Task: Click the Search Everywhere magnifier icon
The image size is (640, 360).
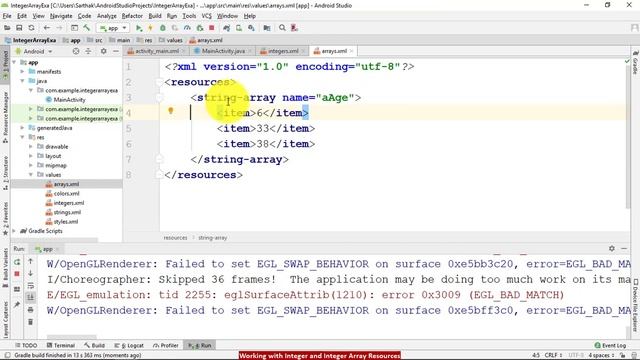Action: (282, 28)
